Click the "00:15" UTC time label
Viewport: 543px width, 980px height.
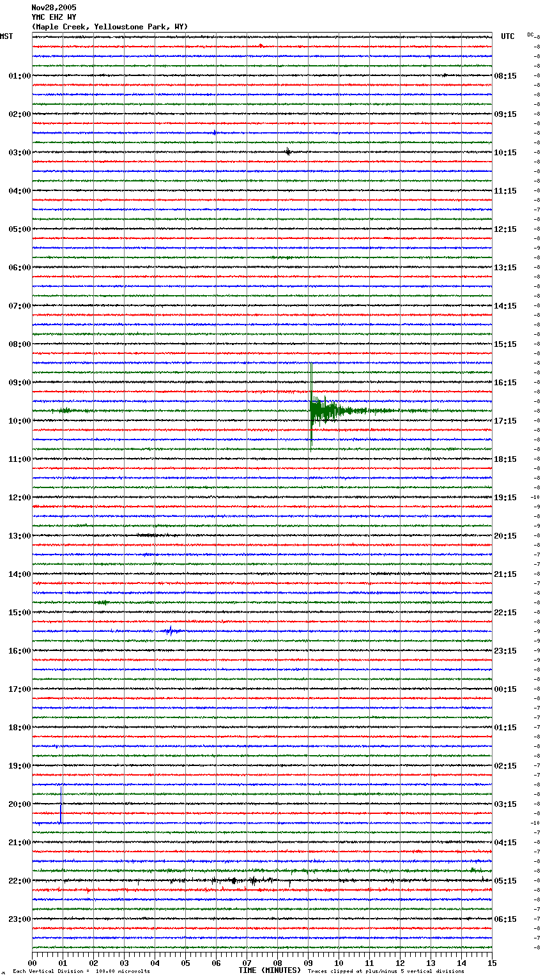505,689
